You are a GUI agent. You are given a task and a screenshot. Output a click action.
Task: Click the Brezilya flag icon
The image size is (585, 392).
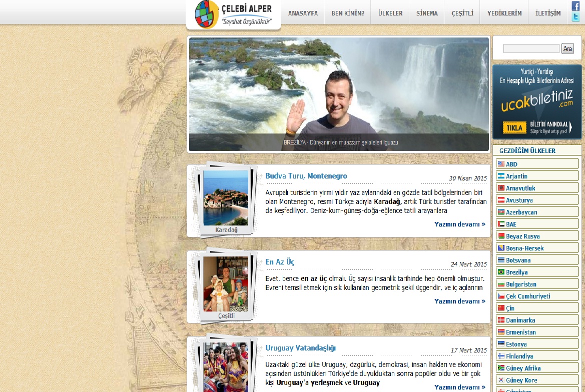coord(501,272)
